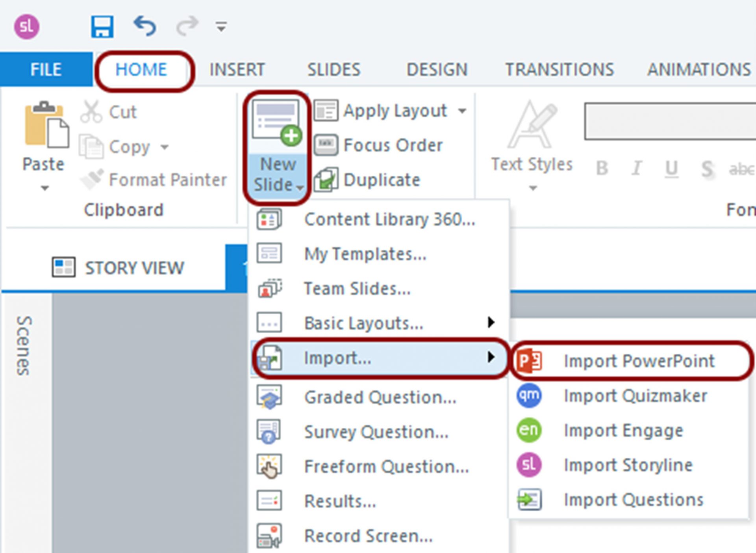
Task: Open the FILE menu
Action: [45, 69]
